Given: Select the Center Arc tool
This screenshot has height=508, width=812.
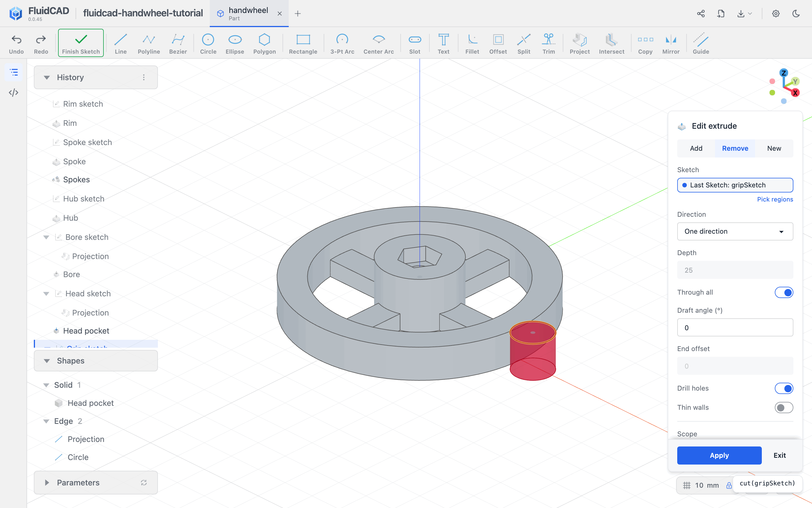Looking at the screenshot, I should (378, 44).
